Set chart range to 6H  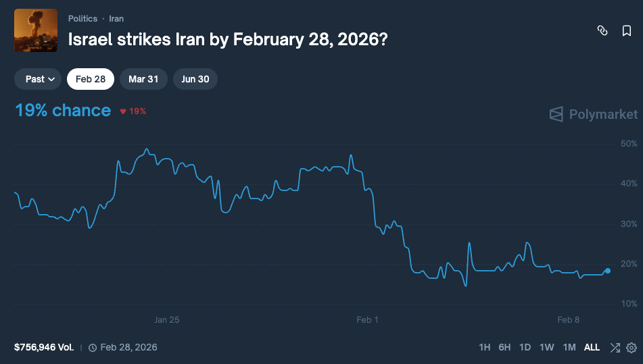pyautogui.click(x=504, y=348)
